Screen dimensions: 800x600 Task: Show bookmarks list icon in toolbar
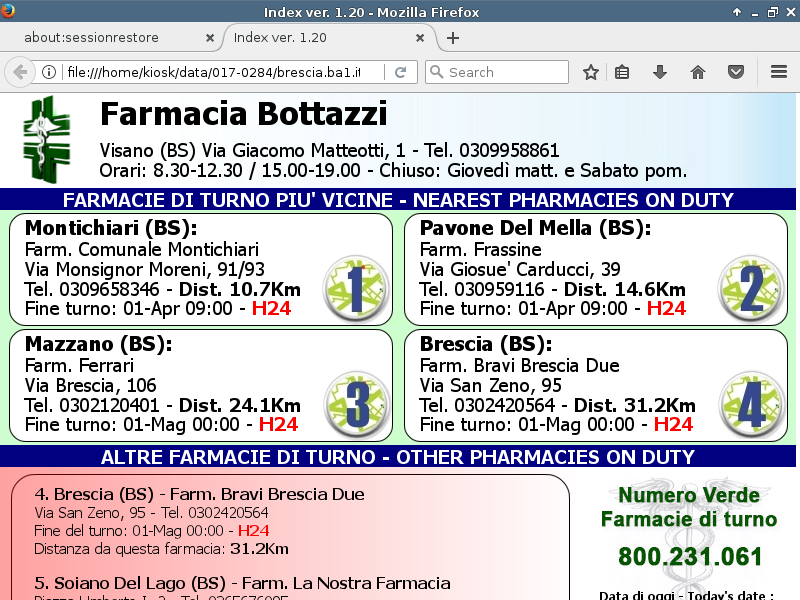[x=623, y=72]
